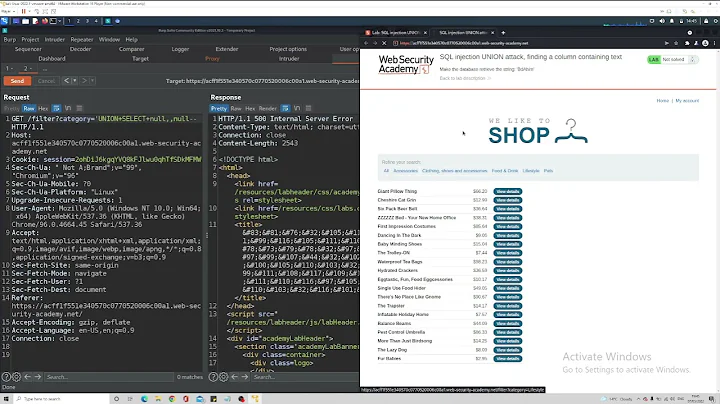Open the Intruder menu in Burp menu bar
The image size is (720, 404).
click(x=55, y=39)
